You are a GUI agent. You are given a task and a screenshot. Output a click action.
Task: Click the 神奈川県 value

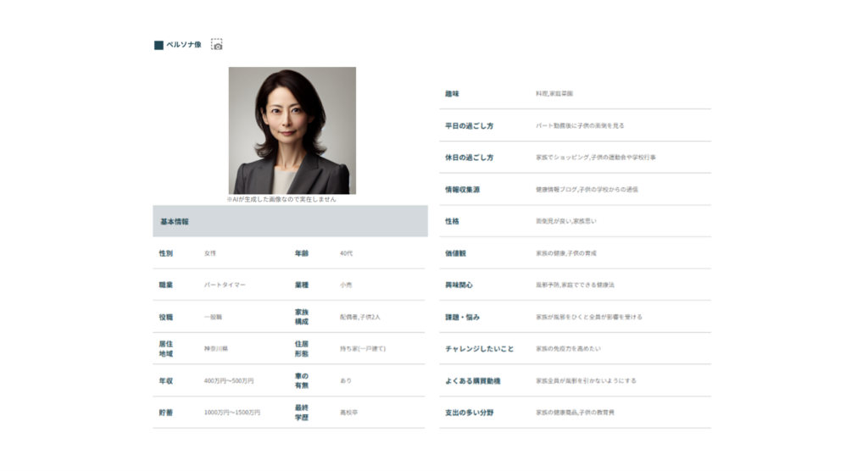point(216,349)
